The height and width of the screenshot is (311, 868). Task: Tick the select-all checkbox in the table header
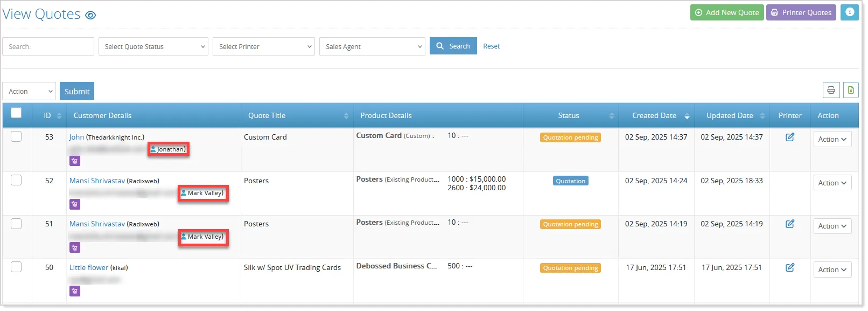point(16,113)
